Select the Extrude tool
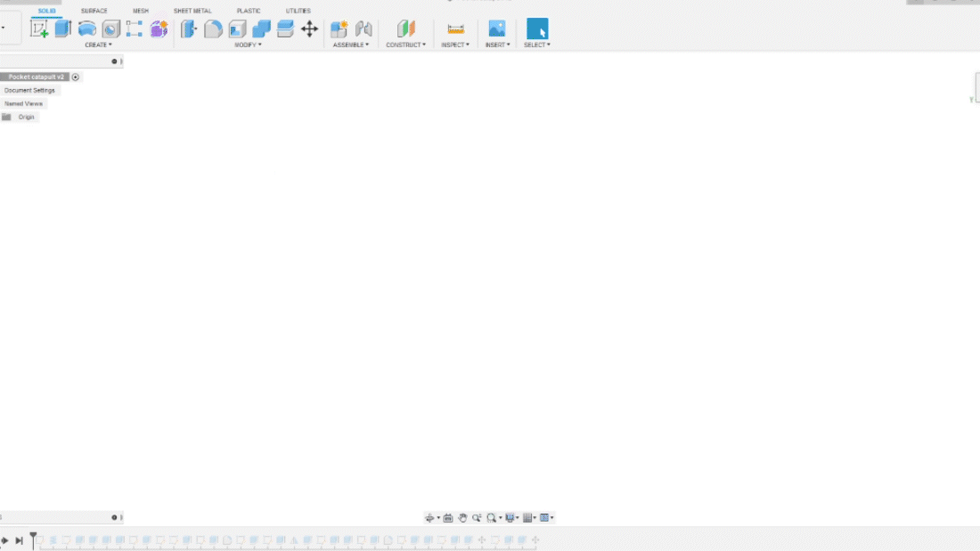 pos(63,28)
